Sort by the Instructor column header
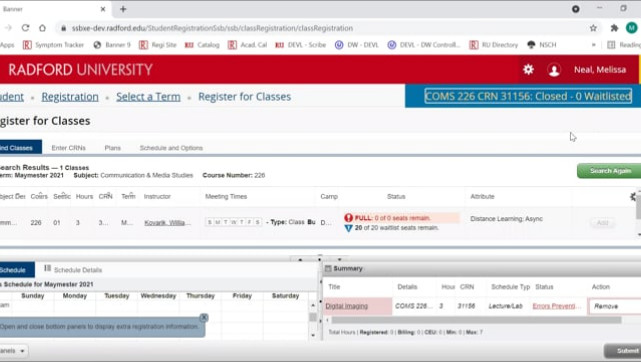641x362 pixels. (157, 197)
